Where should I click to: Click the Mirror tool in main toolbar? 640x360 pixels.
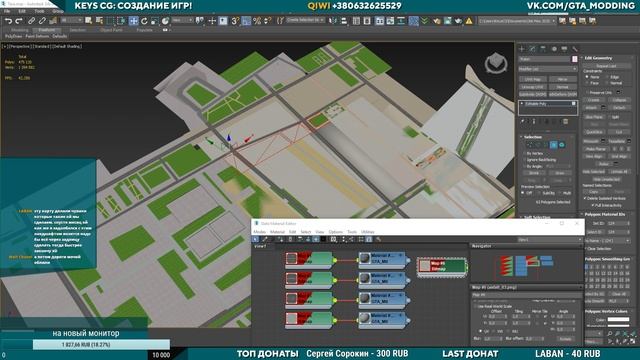click(x=333, y=21)
